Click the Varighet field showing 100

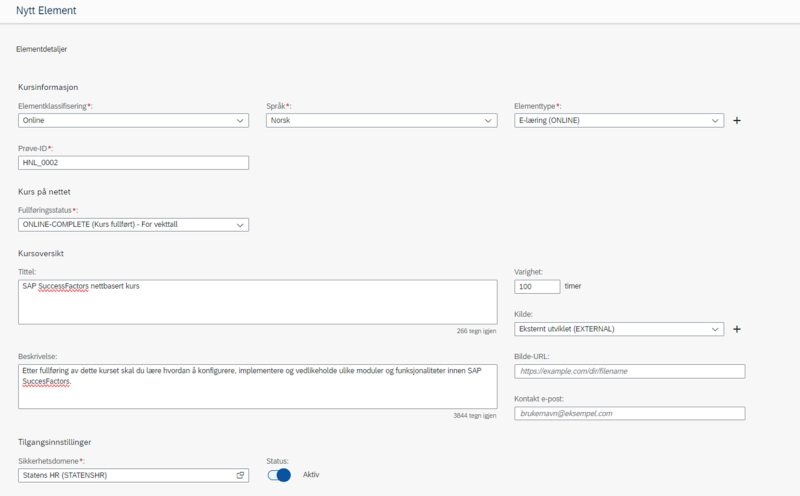[537, 286]
